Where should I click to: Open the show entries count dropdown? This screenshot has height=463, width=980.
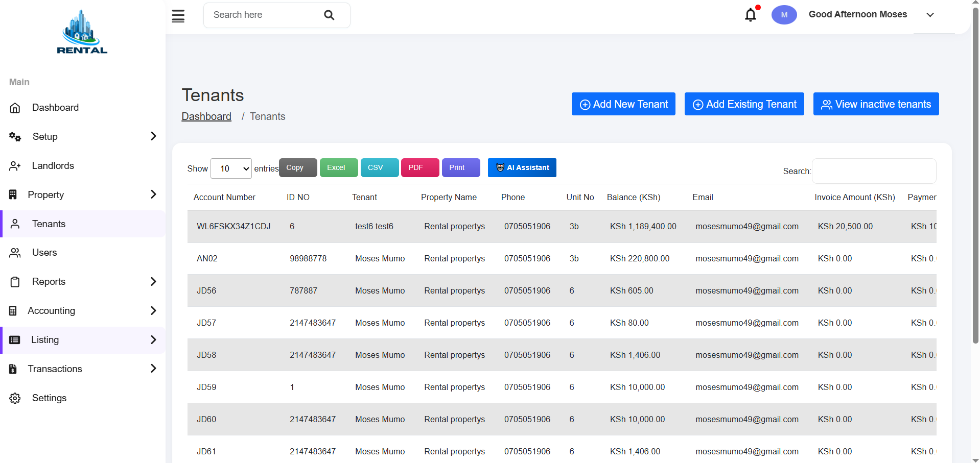tap(231, 168)
